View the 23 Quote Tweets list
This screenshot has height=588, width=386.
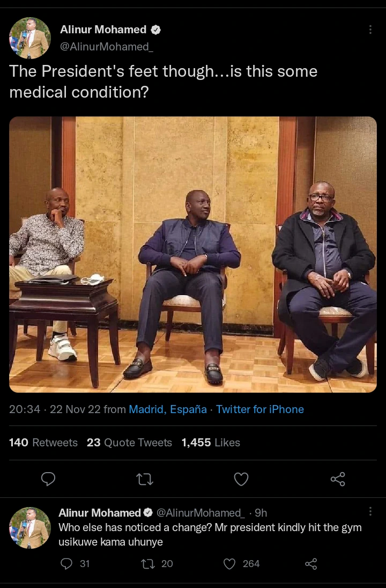[129, 443]
